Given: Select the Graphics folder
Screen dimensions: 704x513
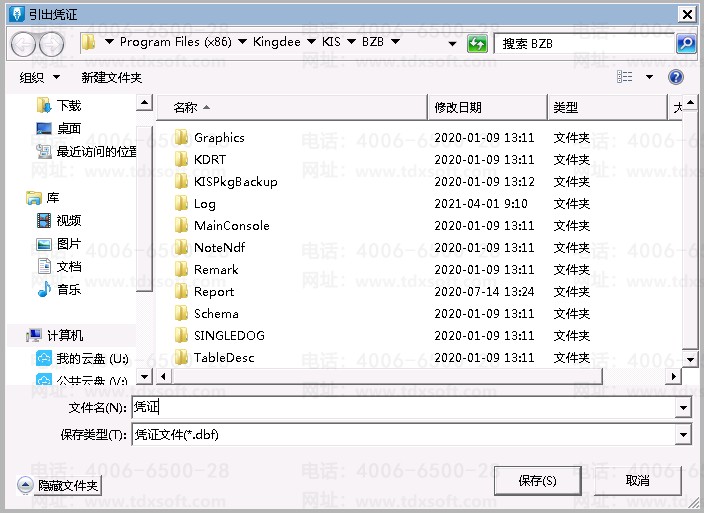Looking at the screenshot, I should tap(218, 138).
